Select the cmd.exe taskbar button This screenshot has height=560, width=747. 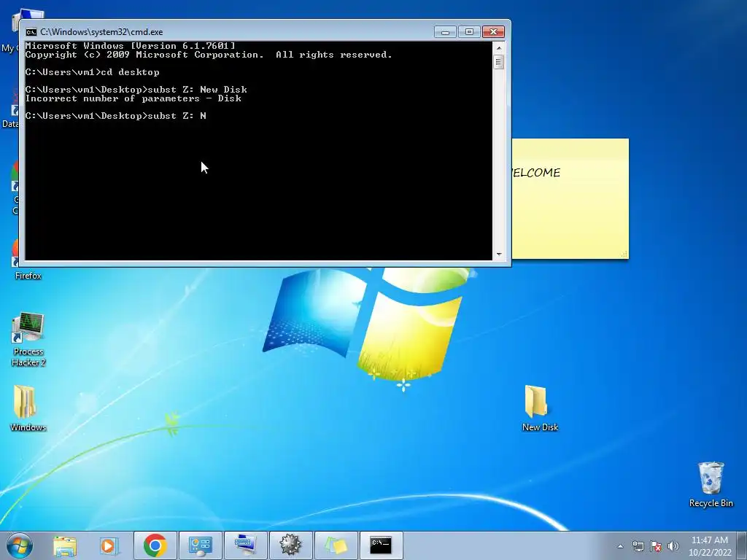(381, 545)
